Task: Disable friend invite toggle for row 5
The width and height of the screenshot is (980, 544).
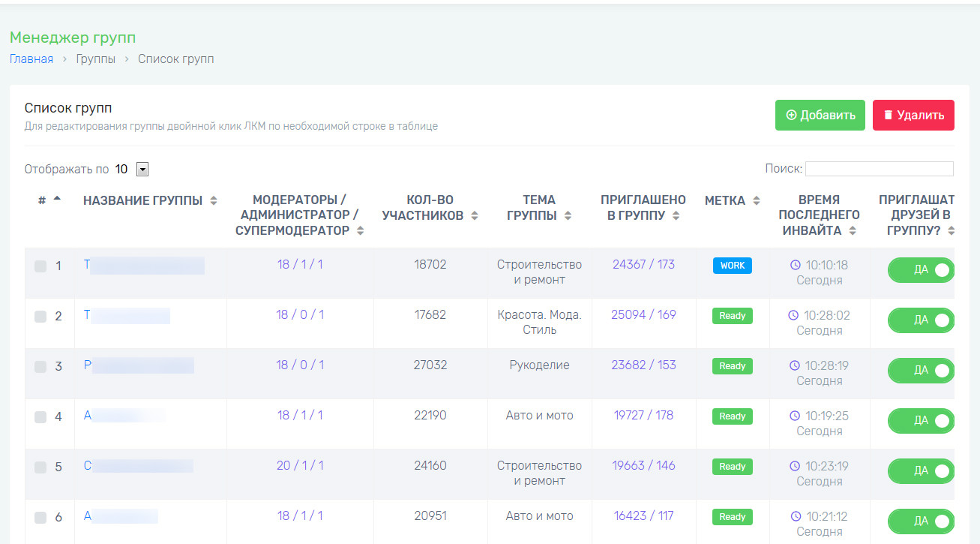Action: [921, 471]
